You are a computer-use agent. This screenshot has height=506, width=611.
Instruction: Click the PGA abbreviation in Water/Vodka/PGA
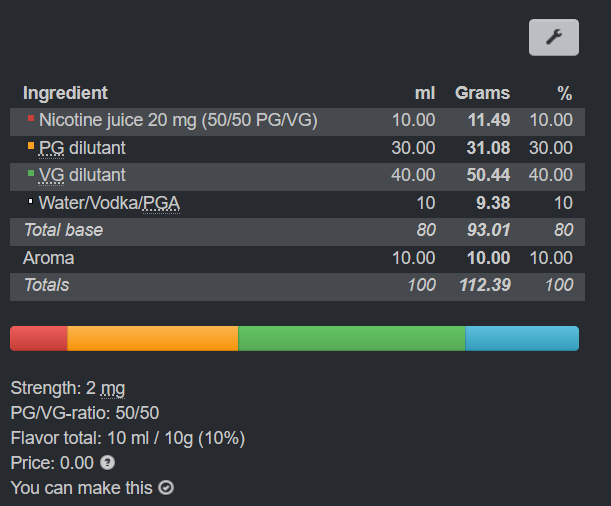(161, 203)
